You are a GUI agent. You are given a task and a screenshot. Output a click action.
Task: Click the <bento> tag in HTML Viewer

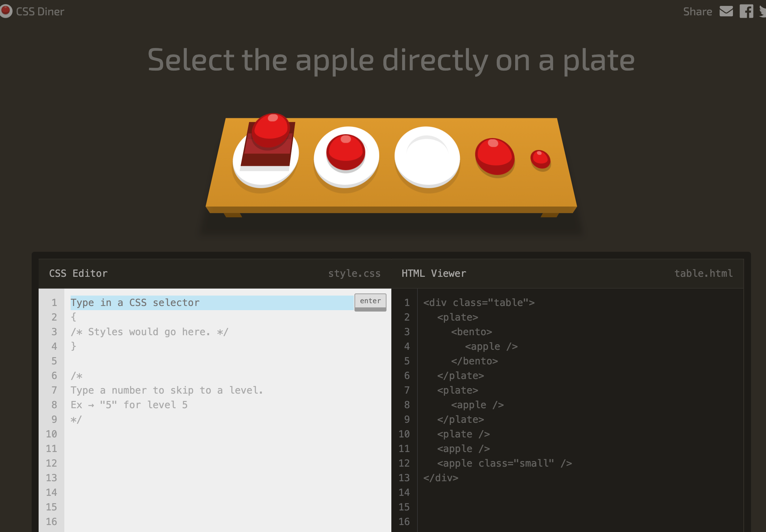471,332
